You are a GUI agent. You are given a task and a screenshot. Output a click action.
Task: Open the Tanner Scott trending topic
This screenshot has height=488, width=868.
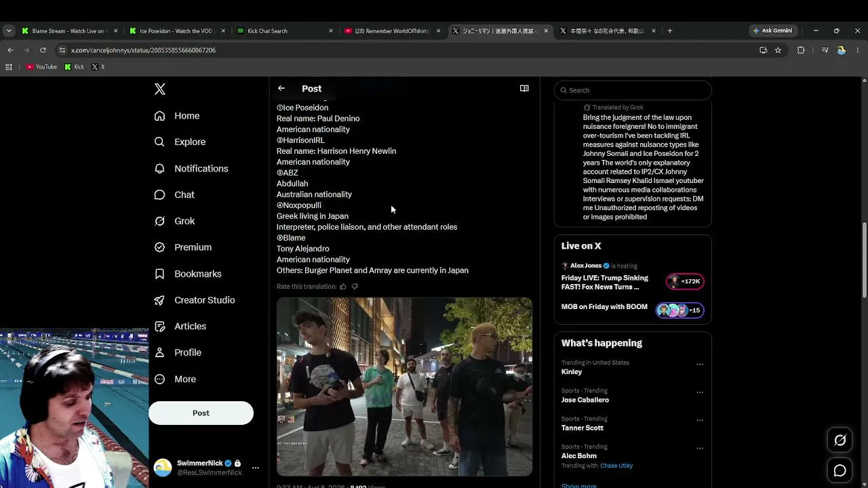click(x=583, y=428)
